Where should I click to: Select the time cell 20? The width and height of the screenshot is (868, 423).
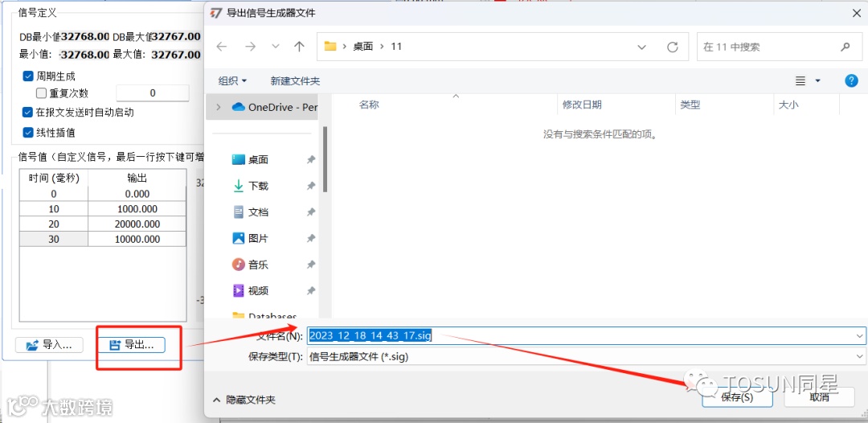(x=54, y=224)
